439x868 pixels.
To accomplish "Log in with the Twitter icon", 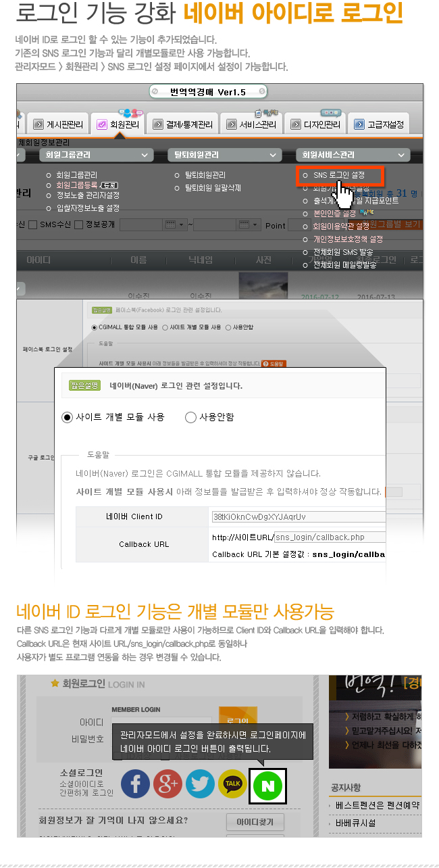I will pos(200,784).
